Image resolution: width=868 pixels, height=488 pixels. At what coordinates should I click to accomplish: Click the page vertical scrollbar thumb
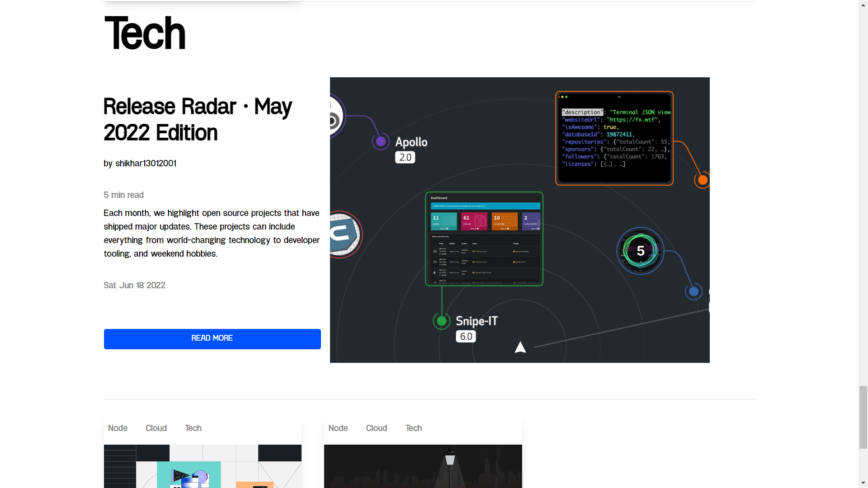click(863, 417)
